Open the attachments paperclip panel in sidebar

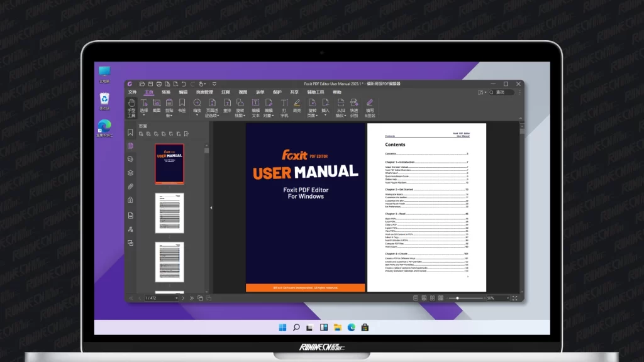coord(130,187)
